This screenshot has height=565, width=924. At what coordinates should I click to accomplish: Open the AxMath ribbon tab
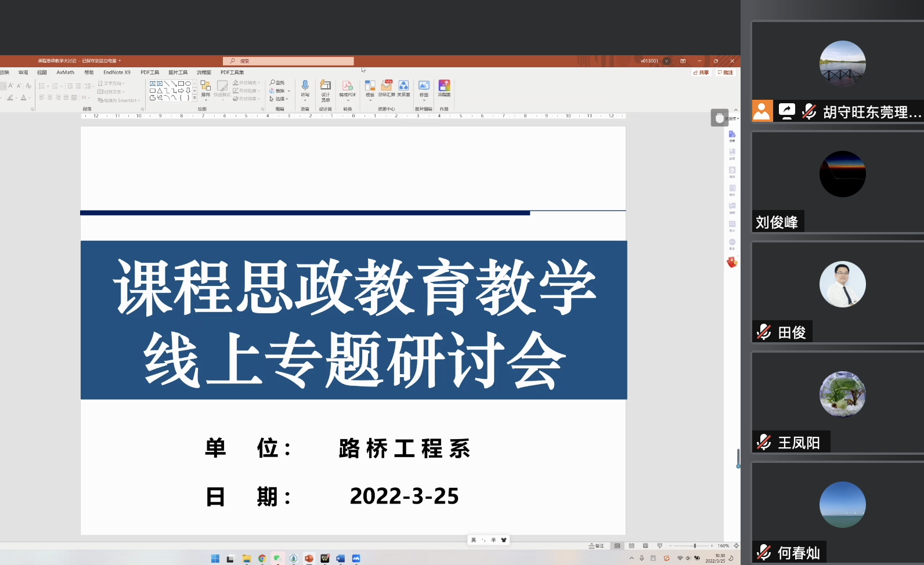point(65,73)
